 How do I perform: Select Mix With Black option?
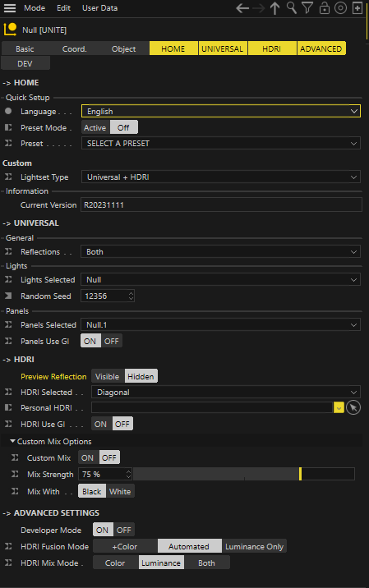click(92, 491)
